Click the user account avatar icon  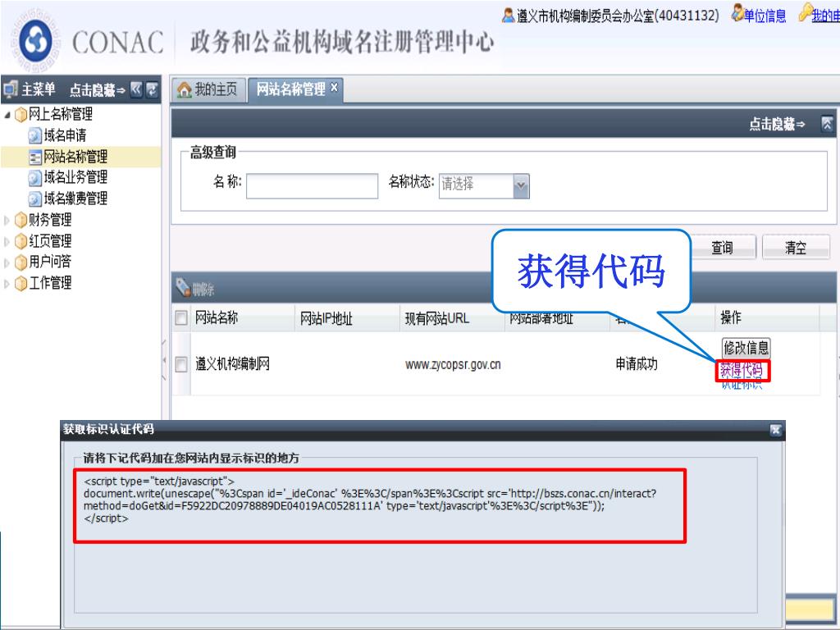point(508,16)
